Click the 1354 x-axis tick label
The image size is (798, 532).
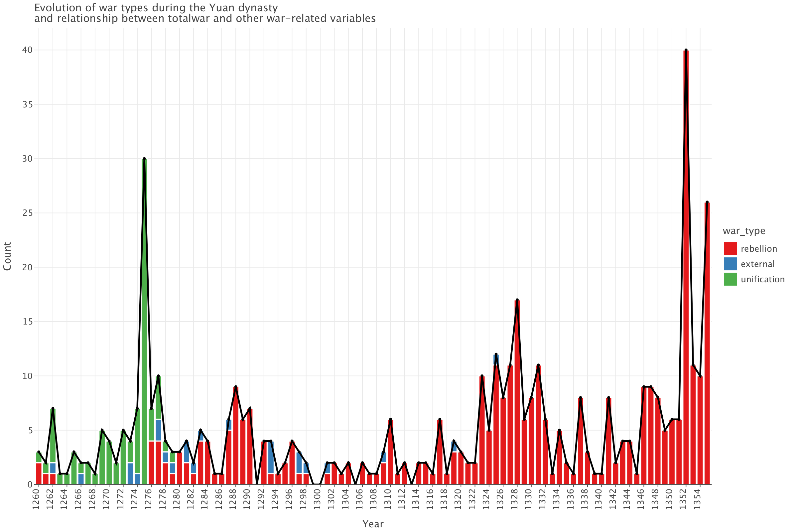click(697, 499)
